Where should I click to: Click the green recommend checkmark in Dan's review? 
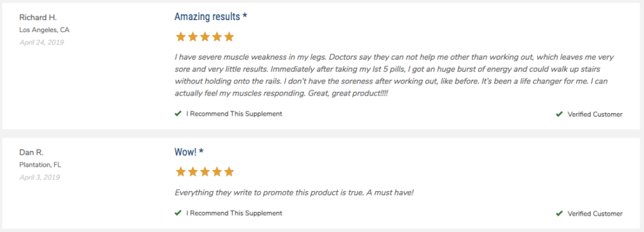[x=178, y=213]
